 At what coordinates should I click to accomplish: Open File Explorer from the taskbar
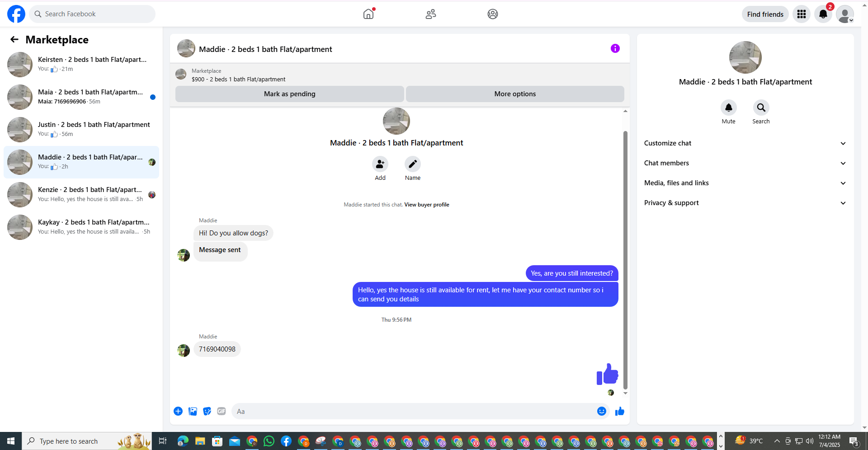[200, 441]
